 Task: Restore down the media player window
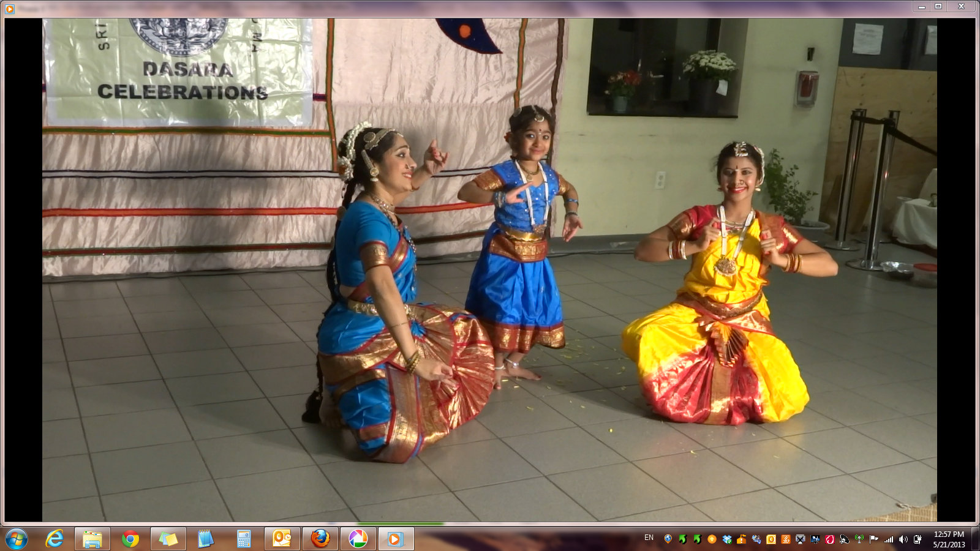click(x=938, y=6)
